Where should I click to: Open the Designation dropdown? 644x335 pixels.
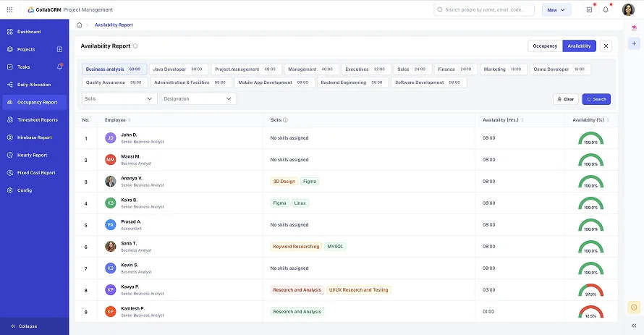(199, 99)
